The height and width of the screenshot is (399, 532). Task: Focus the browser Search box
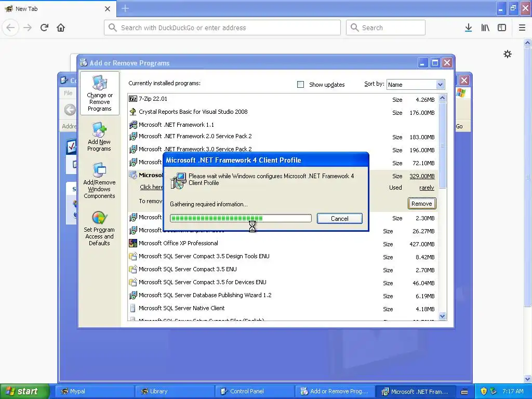tap(385, 28)
